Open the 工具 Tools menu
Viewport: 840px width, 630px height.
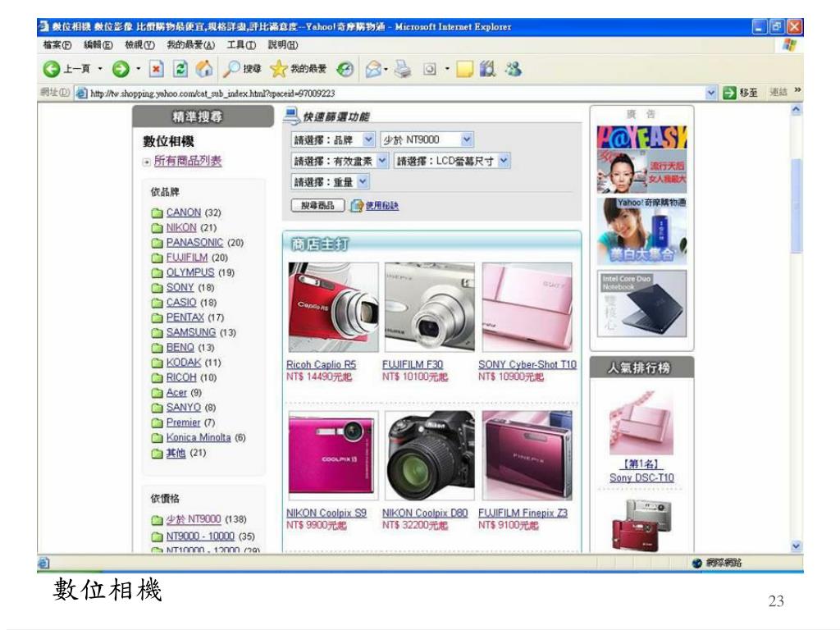(241, 45)
